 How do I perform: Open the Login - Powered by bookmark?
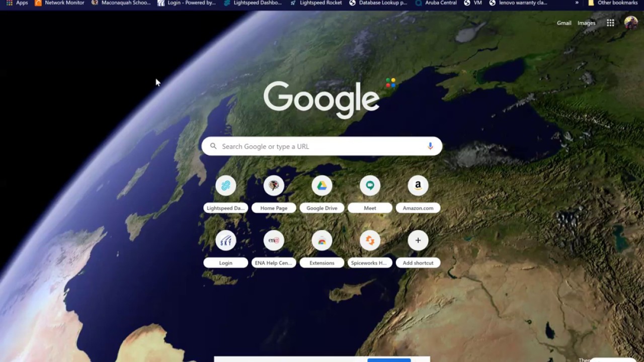tap(187, 3)
